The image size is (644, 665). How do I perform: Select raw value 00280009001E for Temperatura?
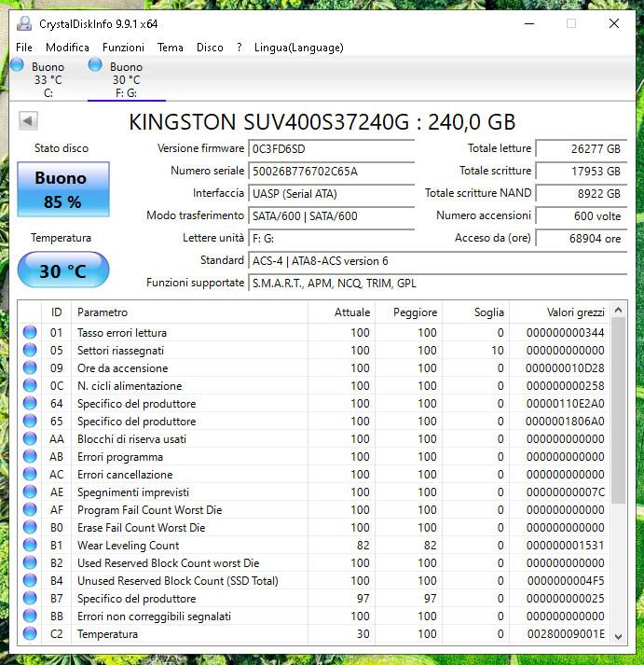click(x=566, y=633)
